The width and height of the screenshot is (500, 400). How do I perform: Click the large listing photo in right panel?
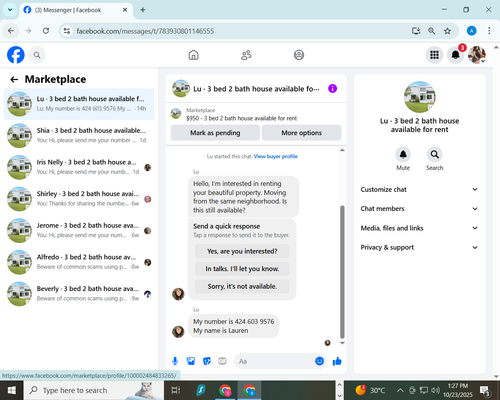pos(419,97)
